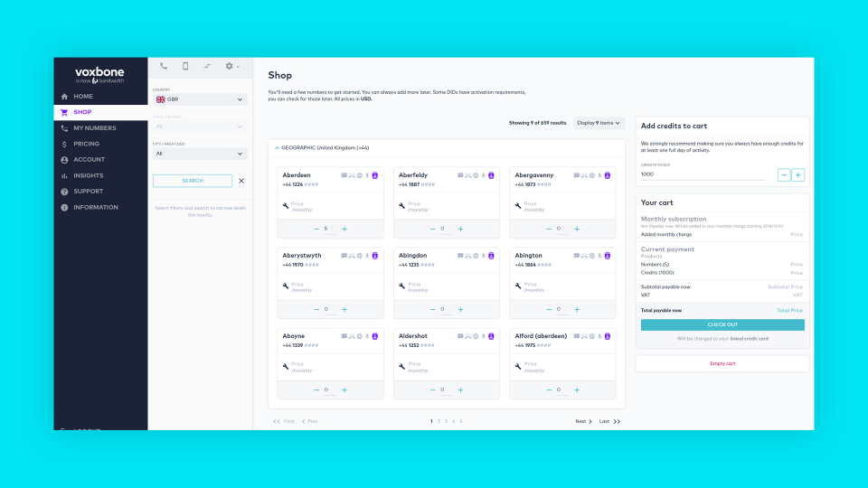Select the mobile device filter icon
The image size is (868, 488).
185,66
